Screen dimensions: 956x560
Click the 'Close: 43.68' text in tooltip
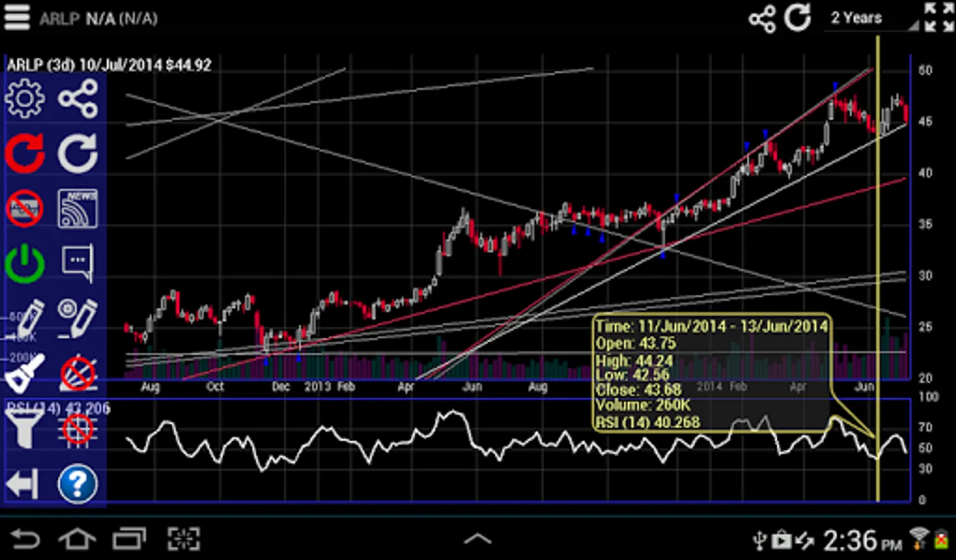[x=639, y=390]
